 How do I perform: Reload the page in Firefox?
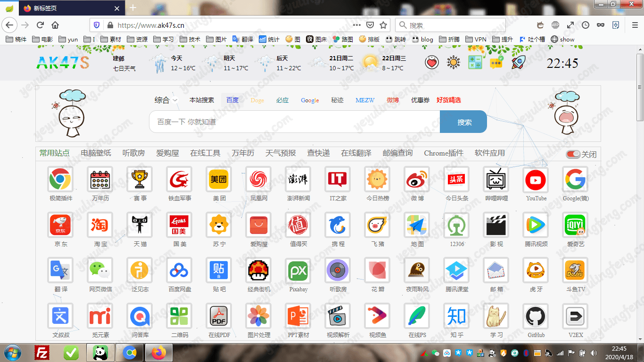click(x=40, y=25)
